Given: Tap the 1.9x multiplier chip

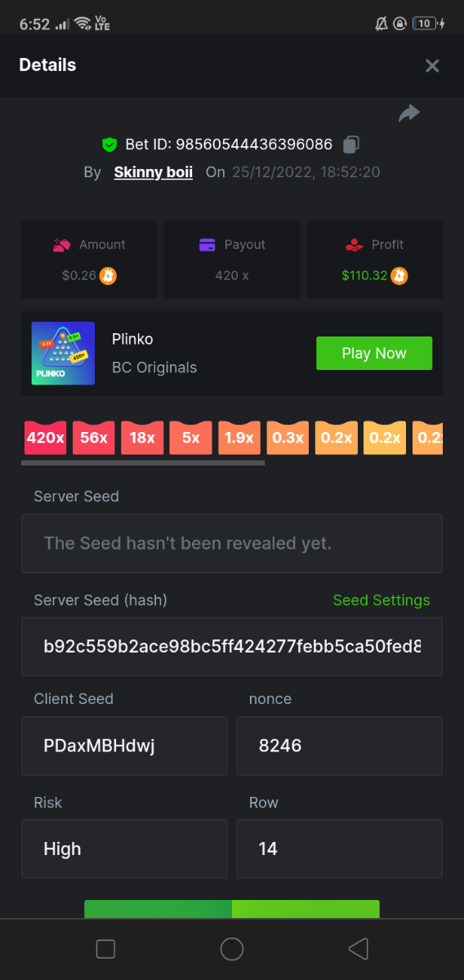Looking at the screenshot, I should (x=239, y=438).
